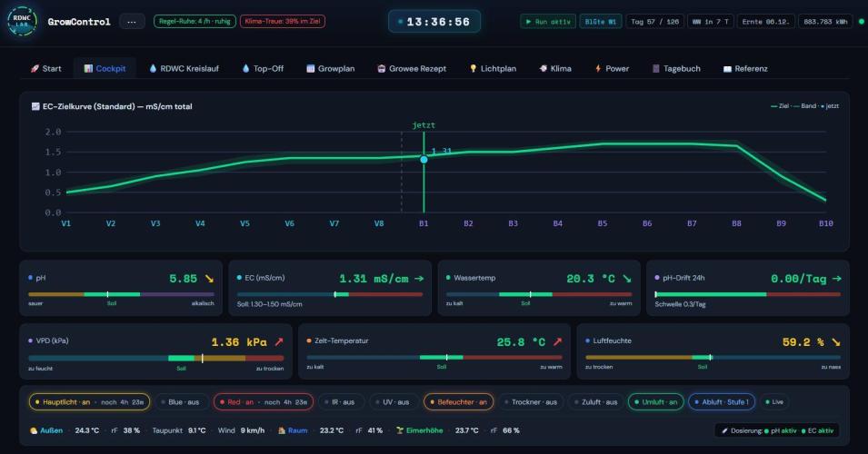Click the Klima-Treue 39% im Ziel badge
This screenshot has height=454, width=868.
tap(283, 22)
